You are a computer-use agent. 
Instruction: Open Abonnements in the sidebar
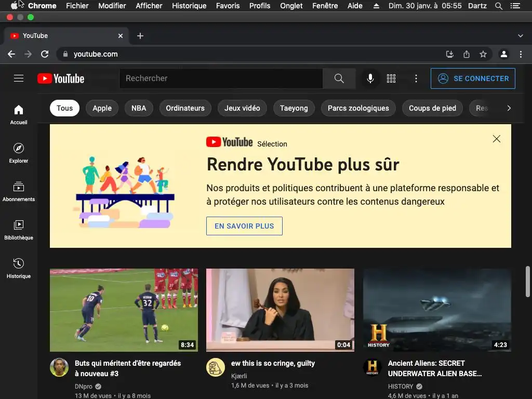(x=19, y=192)
